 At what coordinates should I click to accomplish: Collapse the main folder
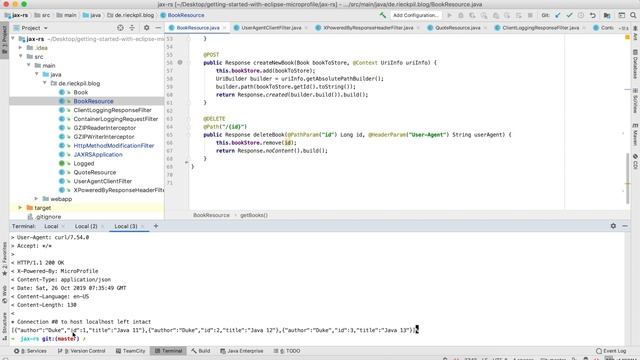pos(29,65)
